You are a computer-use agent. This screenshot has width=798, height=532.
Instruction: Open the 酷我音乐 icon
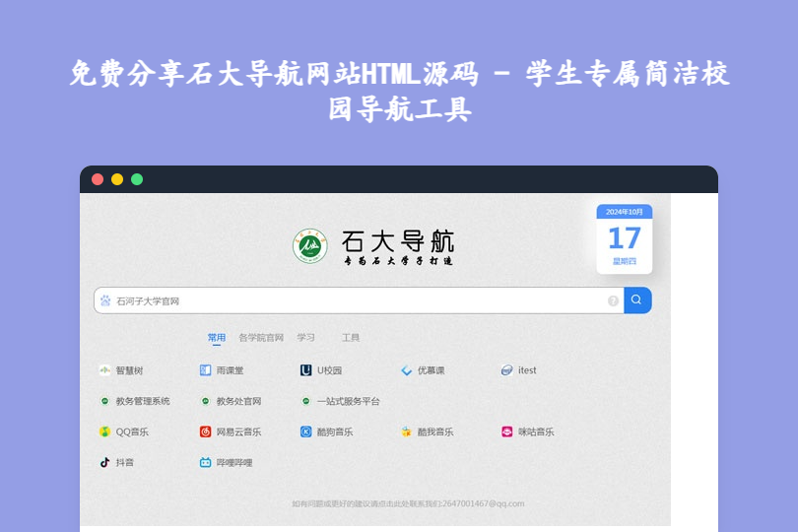406,432
